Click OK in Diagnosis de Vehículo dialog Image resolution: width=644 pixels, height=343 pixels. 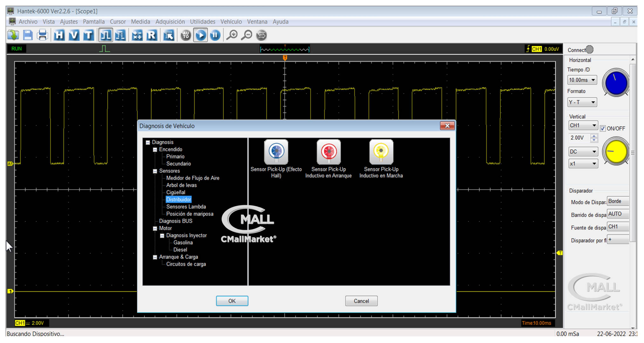232,301
